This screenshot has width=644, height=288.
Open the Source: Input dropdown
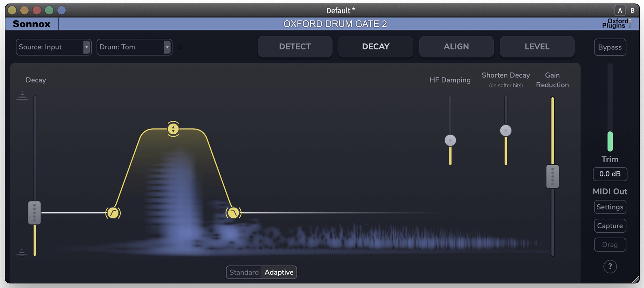(54, 47)
